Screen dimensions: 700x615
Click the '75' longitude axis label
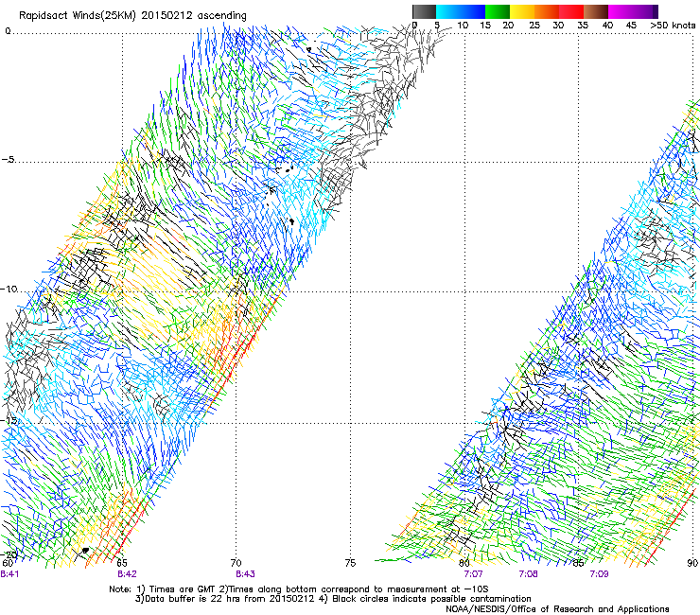pyautogui.click(x=350, y=563)
